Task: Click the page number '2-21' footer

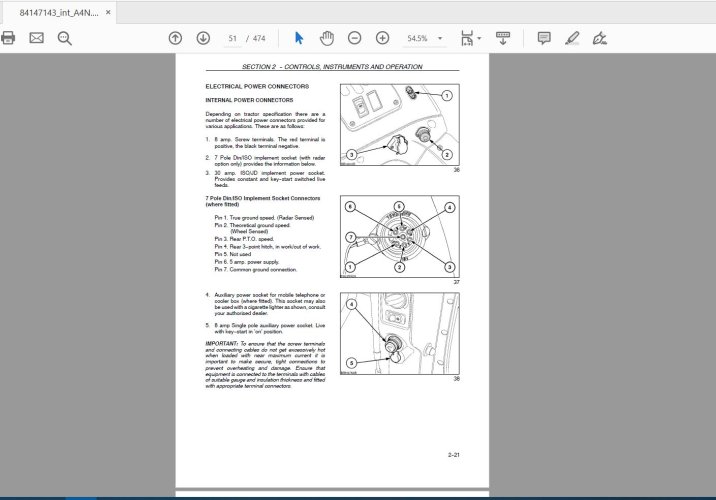Action: 454,455
